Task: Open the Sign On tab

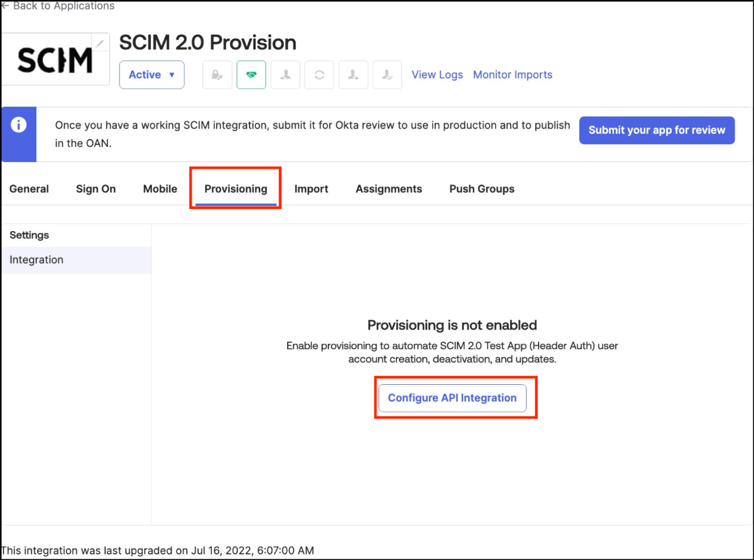Action: 96,189
